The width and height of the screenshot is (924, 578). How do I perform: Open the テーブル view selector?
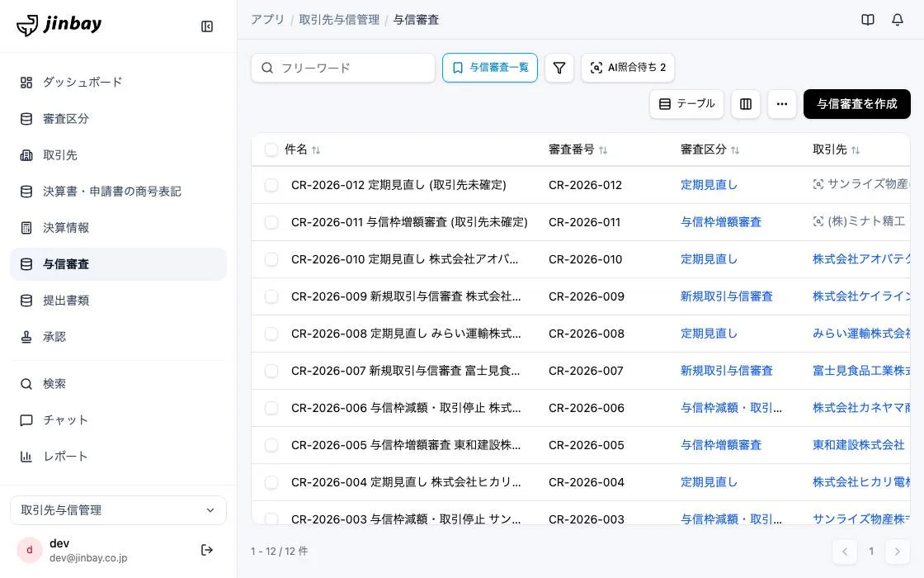pos(686,104)
